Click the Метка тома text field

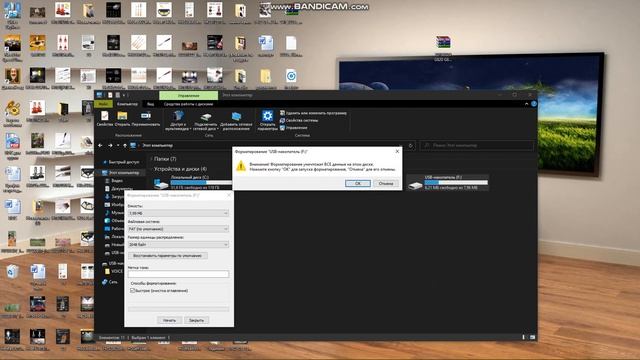point(178,274)
